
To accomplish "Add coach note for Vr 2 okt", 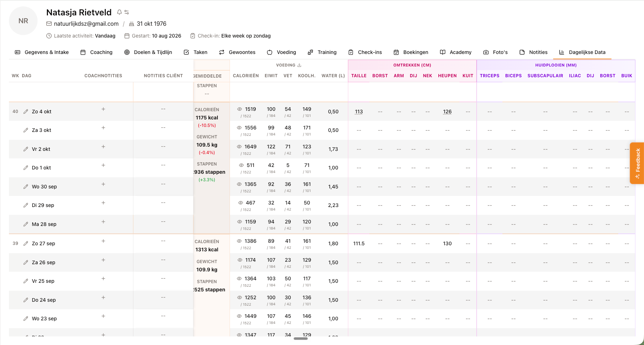I will point(103,147).
